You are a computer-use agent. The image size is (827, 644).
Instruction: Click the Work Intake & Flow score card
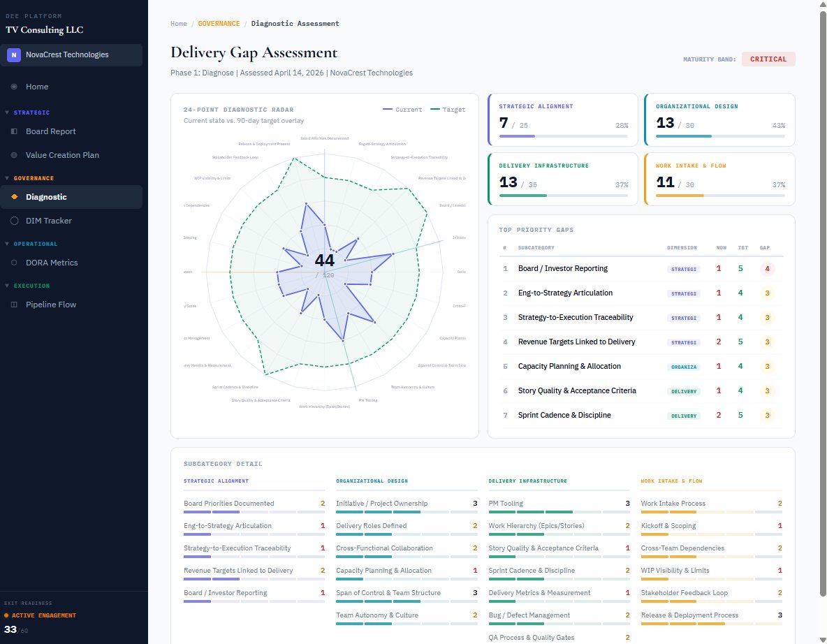click(x=720, y=179)
